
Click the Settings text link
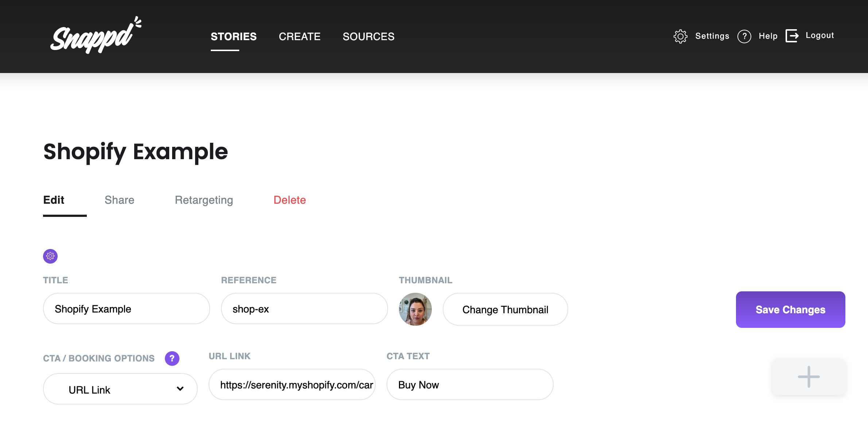tap(712, 36)
